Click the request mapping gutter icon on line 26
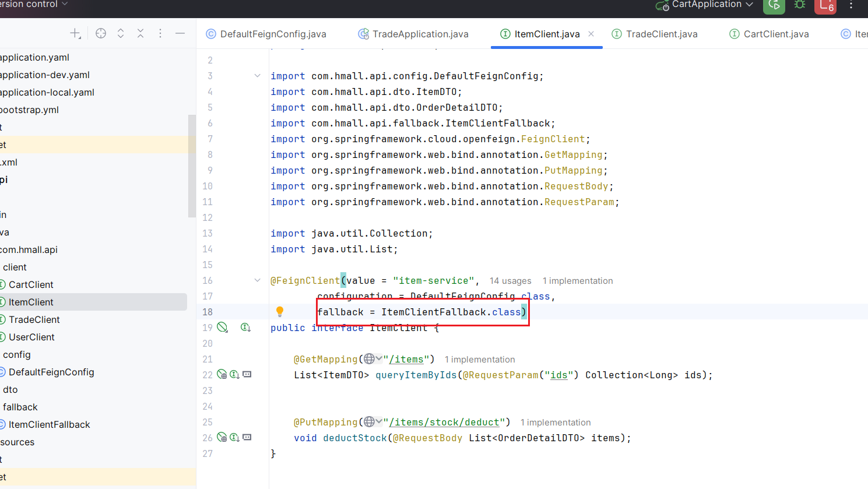 (247, 437)
